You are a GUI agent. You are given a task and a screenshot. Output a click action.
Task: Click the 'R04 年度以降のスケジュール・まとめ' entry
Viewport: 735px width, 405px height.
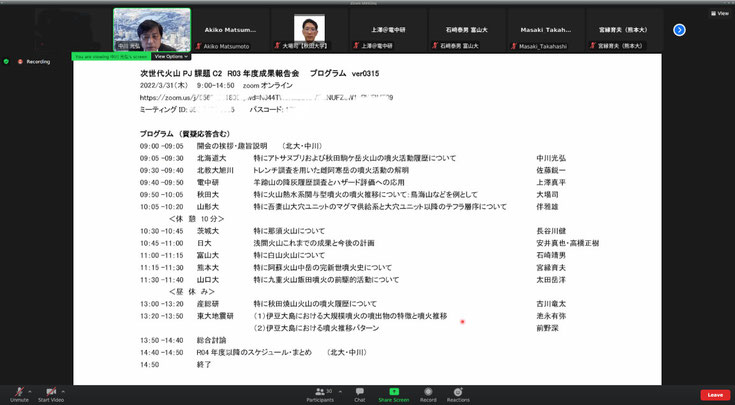point(254,352)
